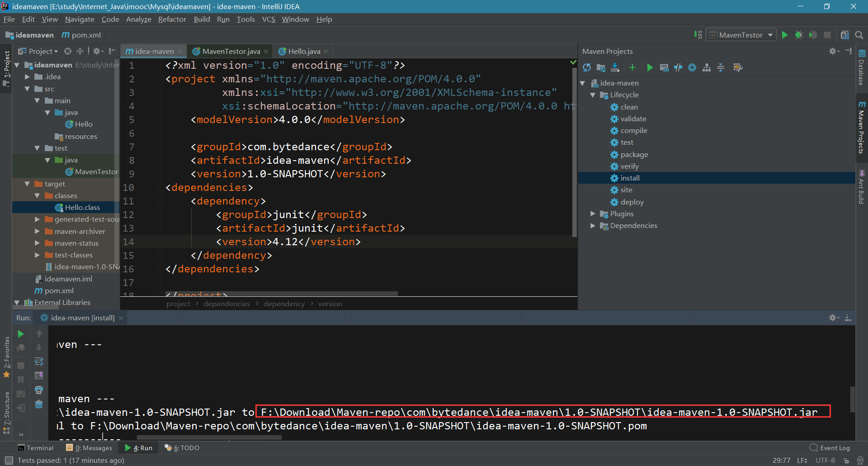Open the TODO tool window
Image resolution: width=868 pixels, height=466 pixels.
[x=182, y=448]
